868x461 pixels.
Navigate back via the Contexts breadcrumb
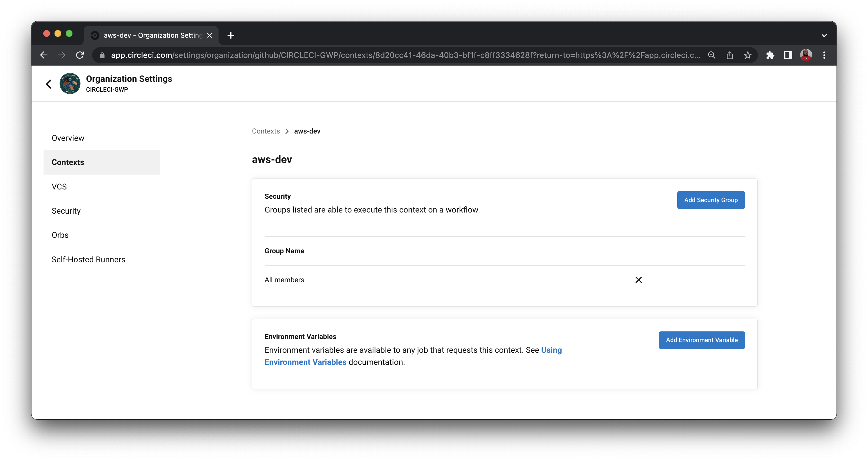(x=266, y=131)
